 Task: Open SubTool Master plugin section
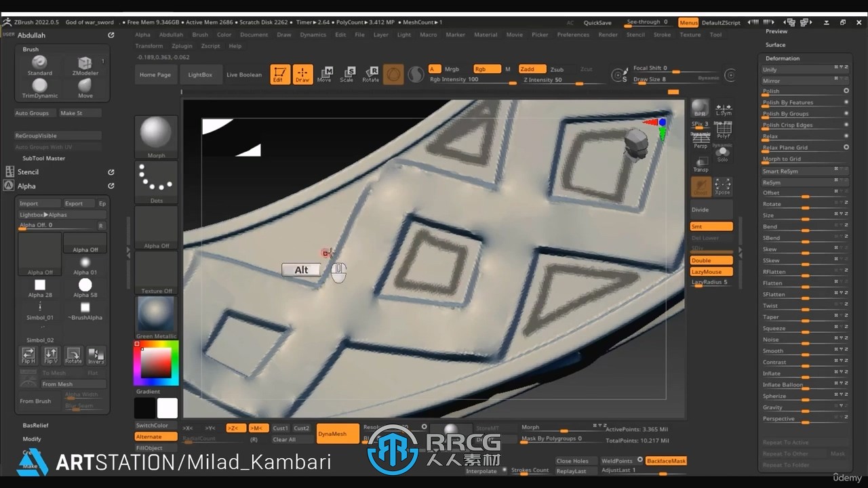(x=43, y=159)
